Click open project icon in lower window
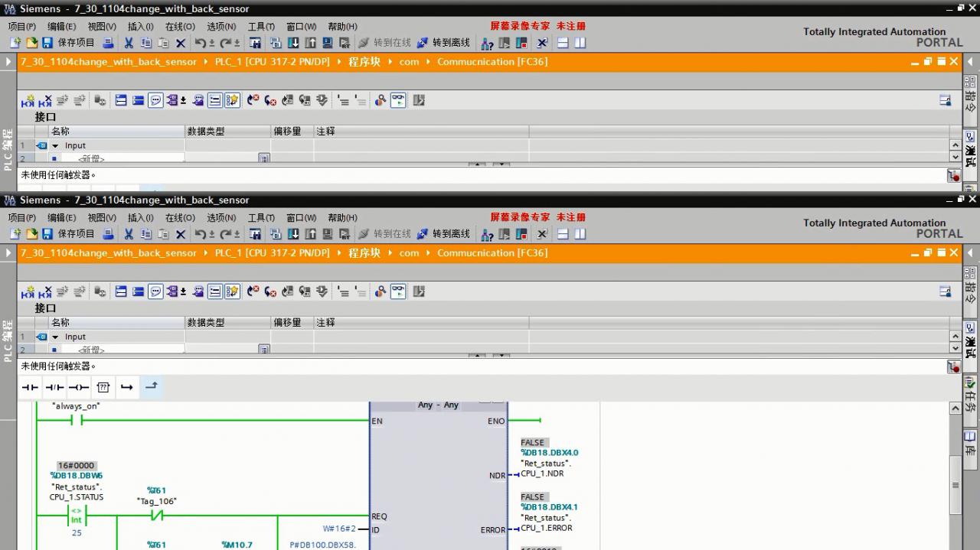980x550 pixels. point(31,234)
